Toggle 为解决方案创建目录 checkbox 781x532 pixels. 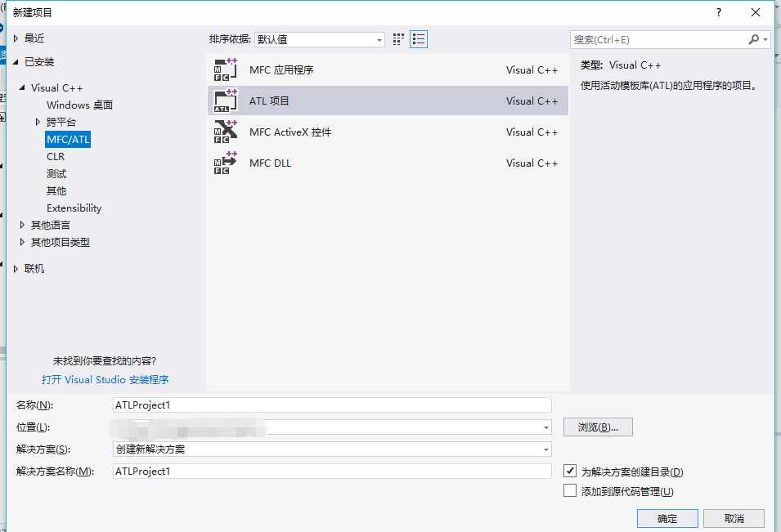click(570, 471)
